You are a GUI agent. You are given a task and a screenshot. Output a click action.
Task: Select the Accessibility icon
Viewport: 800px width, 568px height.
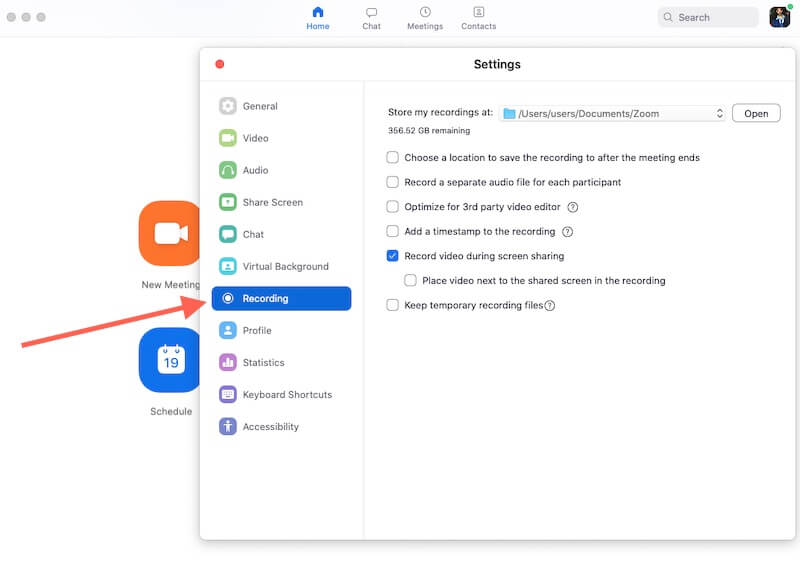[x=228, y=427]
